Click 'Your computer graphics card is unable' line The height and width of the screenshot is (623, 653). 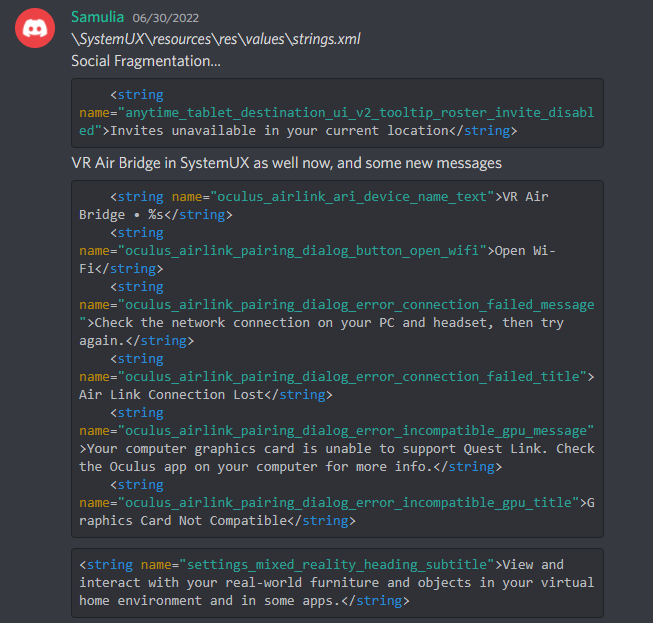point(337,449)
